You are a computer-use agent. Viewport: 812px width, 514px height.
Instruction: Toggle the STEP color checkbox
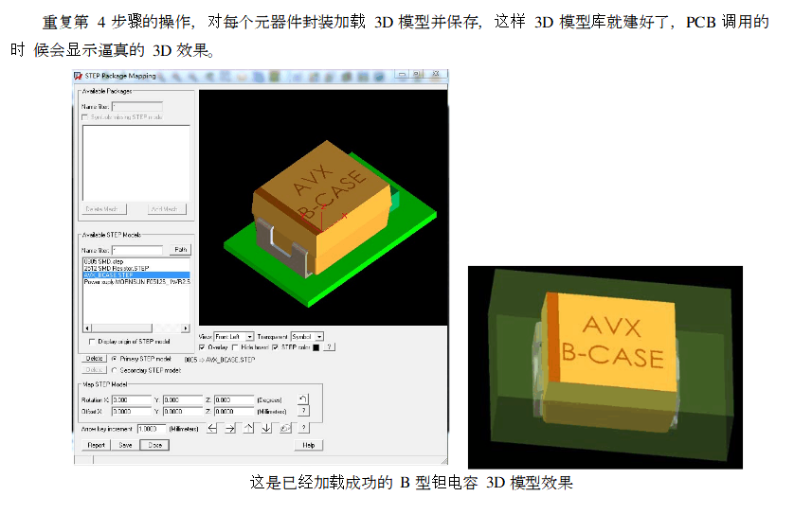click(x=275, y=347)
